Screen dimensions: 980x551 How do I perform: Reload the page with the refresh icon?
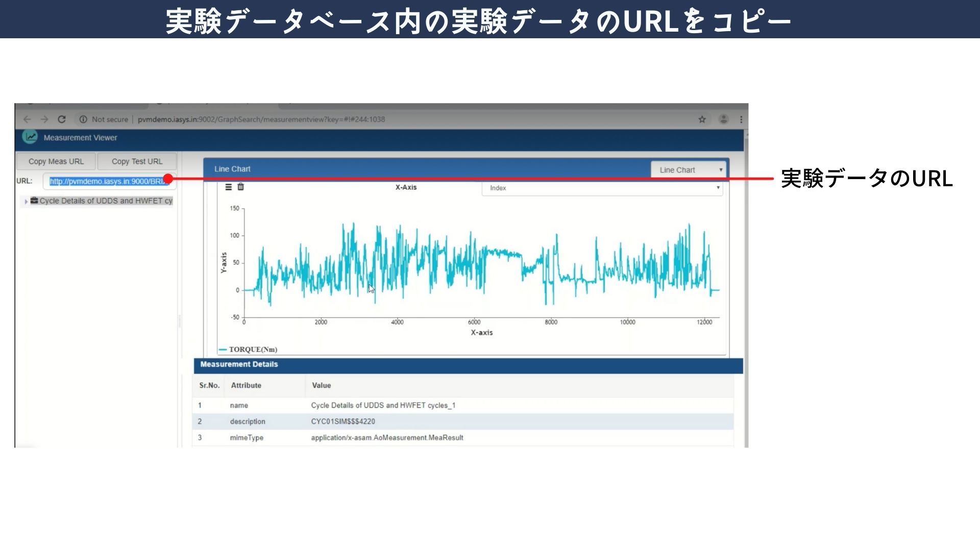(x=62, y=119)
